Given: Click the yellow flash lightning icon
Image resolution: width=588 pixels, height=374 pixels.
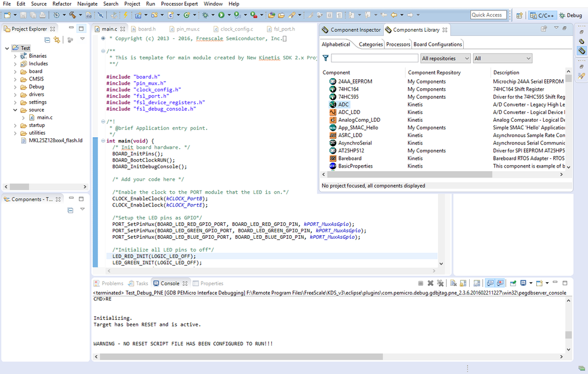Looking at the screenshot, I should (x=126, y=15).
